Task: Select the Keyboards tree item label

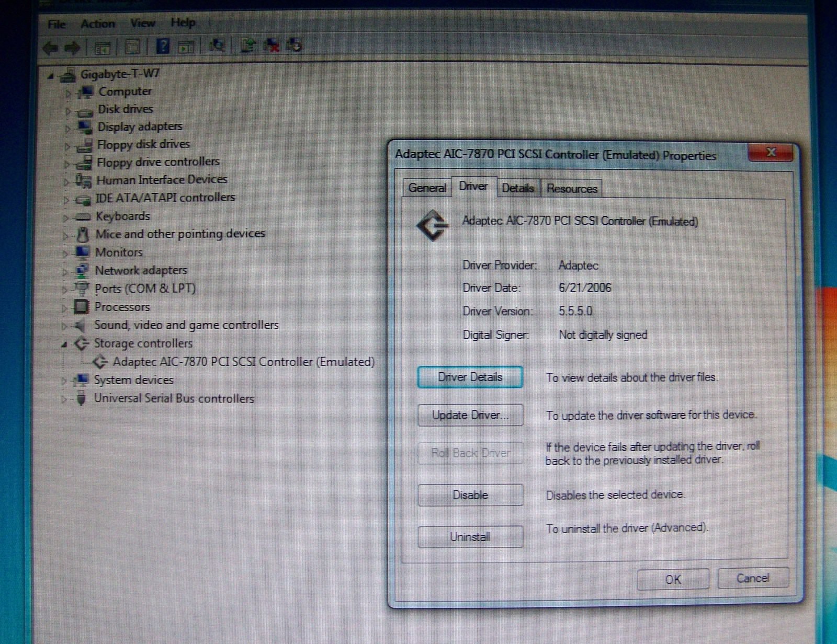Action: pyautogui.click(x=122, y=216)
